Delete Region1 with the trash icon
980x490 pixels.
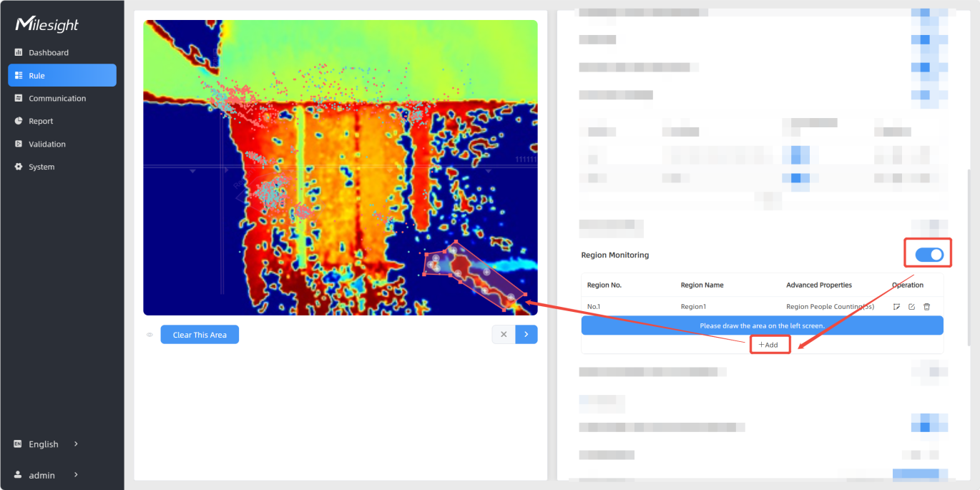pyautogui.click(x=926, y=307)
